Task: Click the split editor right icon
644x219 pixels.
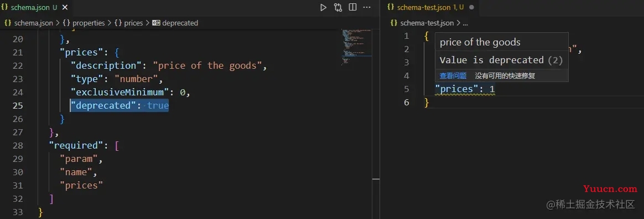Action: coord(352,7)
